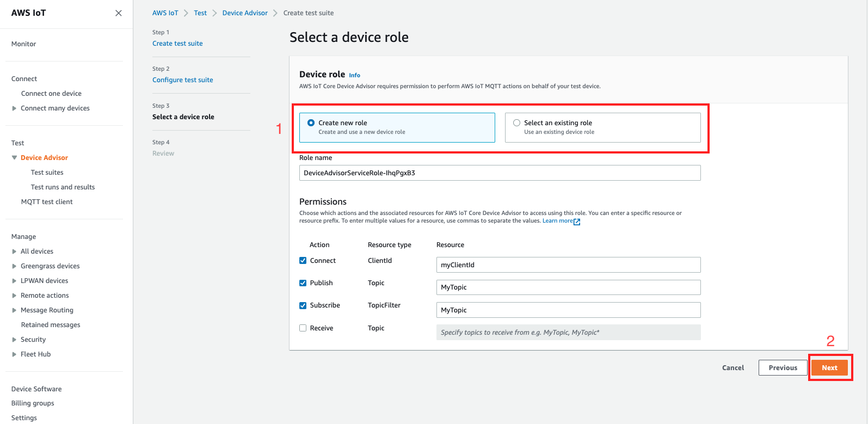Uncheck the Connect action checkbox
868x424 pixels.
pos(303,261)
